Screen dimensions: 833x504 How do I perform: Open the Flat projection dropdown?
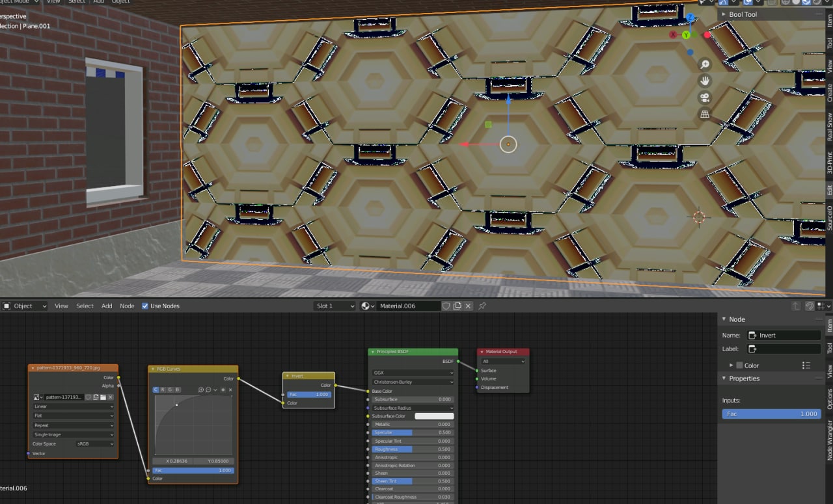coord(74,416)
